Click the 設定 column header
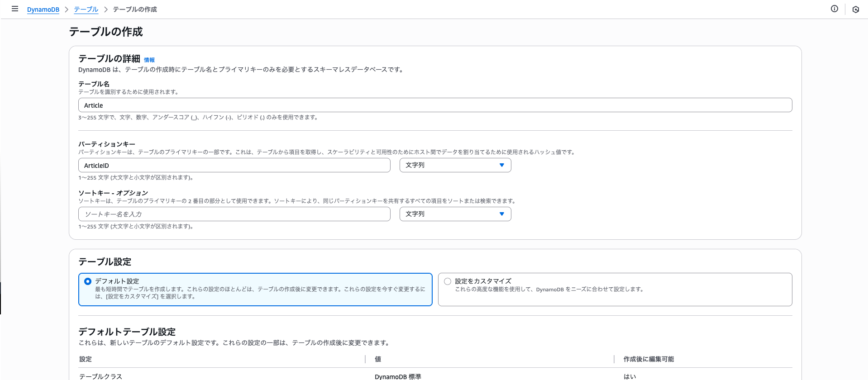Image resolution: width=868 pixels, height=380 pixels. (86, 359)
